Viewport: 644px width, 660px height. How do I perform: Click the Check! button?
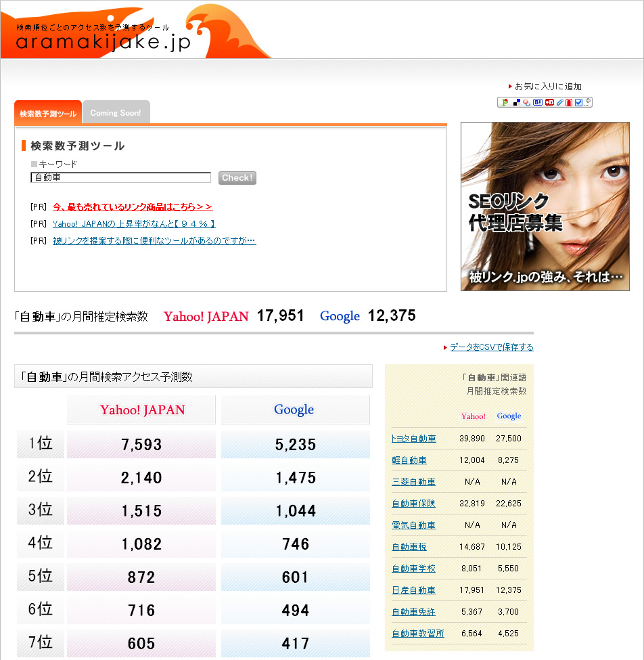pos(237,177)
